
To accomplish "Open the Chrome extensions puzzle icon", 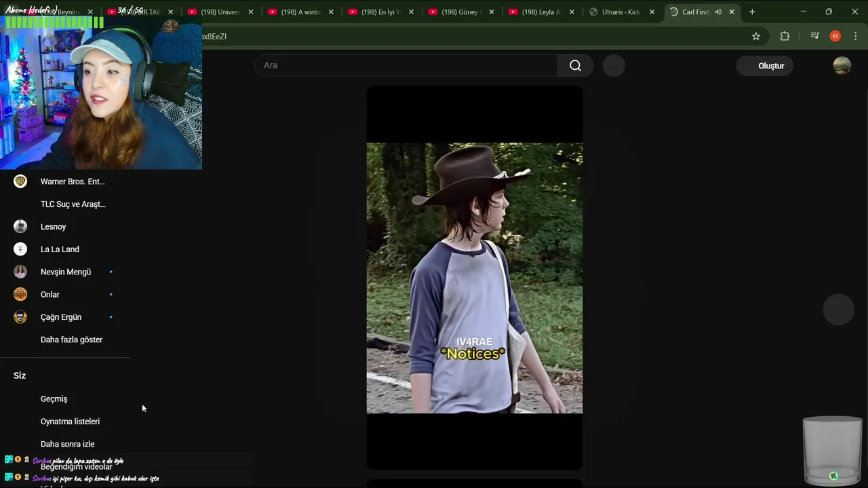I will click(x=785, y=37).
